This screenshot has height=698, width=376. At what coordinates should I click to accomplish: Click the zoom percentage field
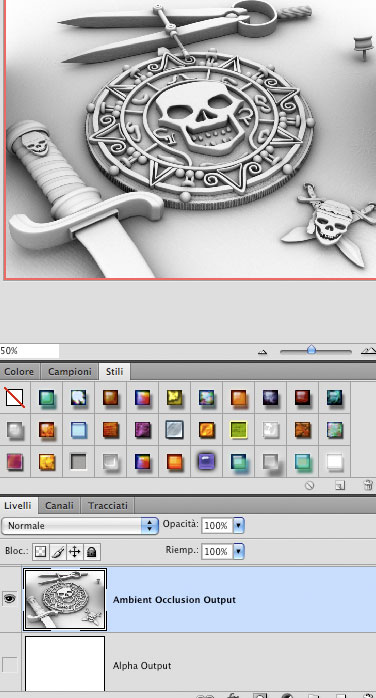click(29, 351)
